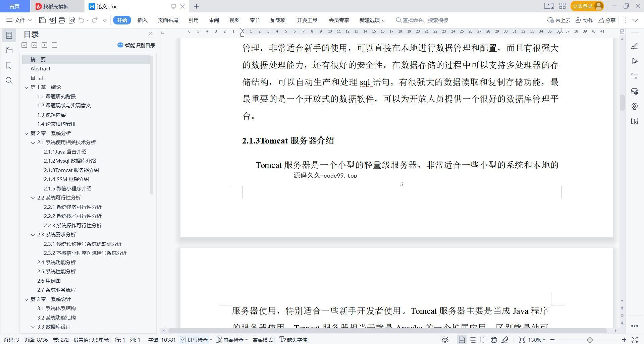Viewport: 644px width, 344px height.
Task: Open the search icon in left sidebar
Action: tap(9, 80)
